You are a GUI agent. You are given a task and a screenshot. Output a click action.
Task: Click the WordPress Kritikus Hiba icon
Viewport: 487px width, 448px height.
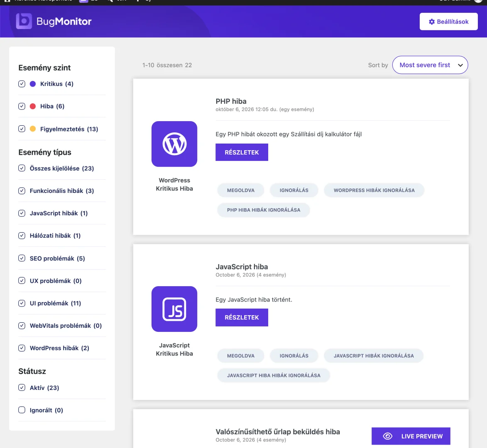[x=174, y=144]
